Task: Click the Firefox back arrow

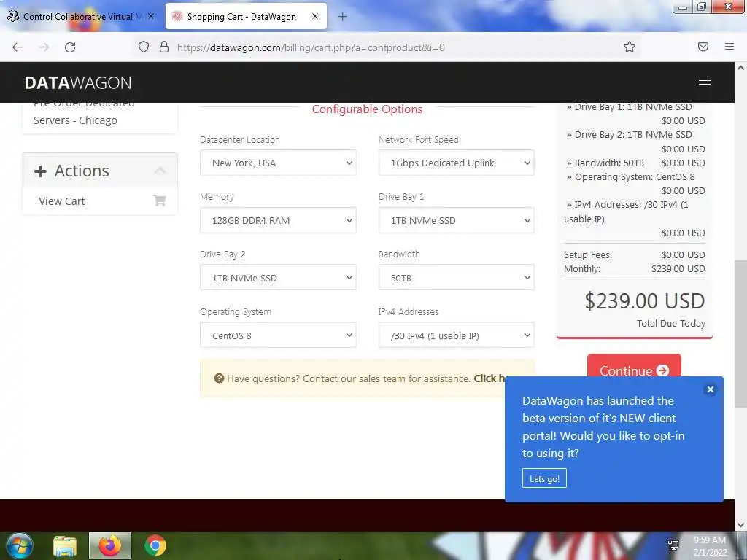Action: point(18,47)
